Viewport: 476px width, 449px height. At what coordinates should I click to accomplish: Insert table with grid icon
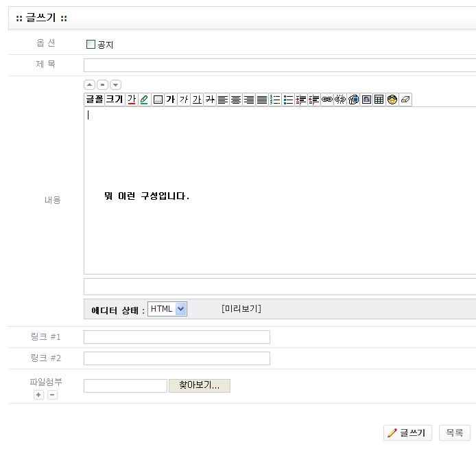tap(379, 100)
